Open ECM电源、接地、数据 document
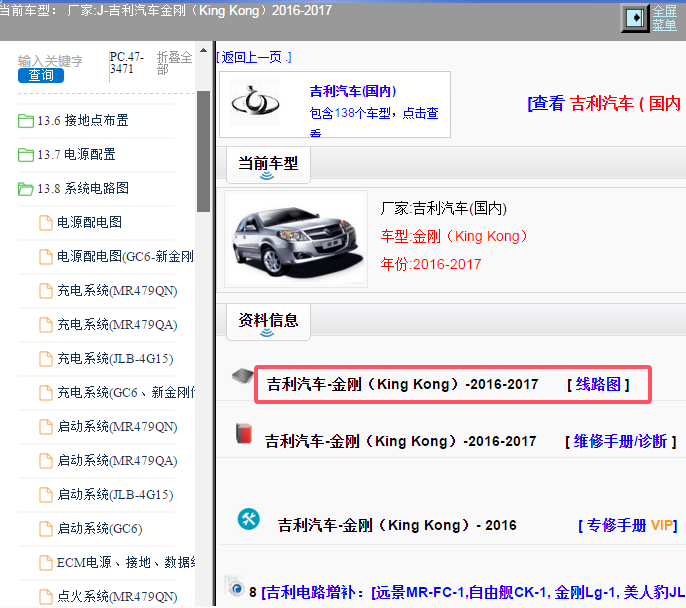Screen dimensions: 686x608 [126, 563]
